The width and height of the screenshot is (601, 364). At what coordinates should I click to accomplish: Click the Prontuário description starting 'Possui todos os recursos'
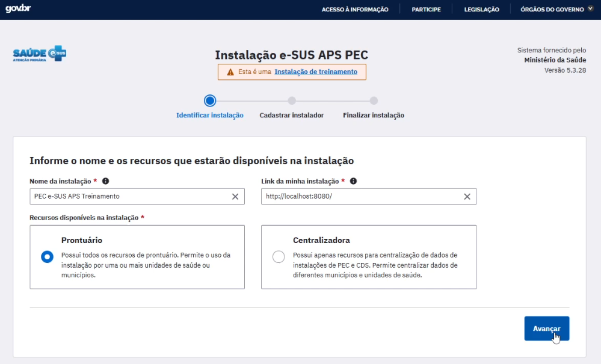(146, 265)
